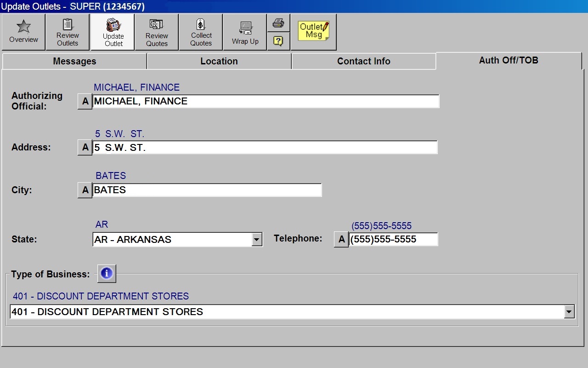Click the Type of Business info icon
Viewport: 588px width, 368px height.
[x=107, y=274]
